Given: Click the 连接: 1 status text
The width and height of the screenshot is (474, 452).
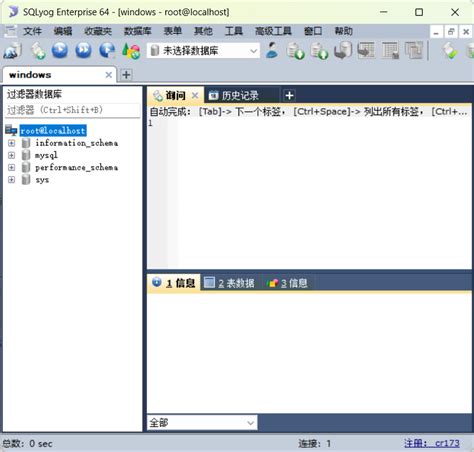Looking at the screenshot, I should pos(315,443).
